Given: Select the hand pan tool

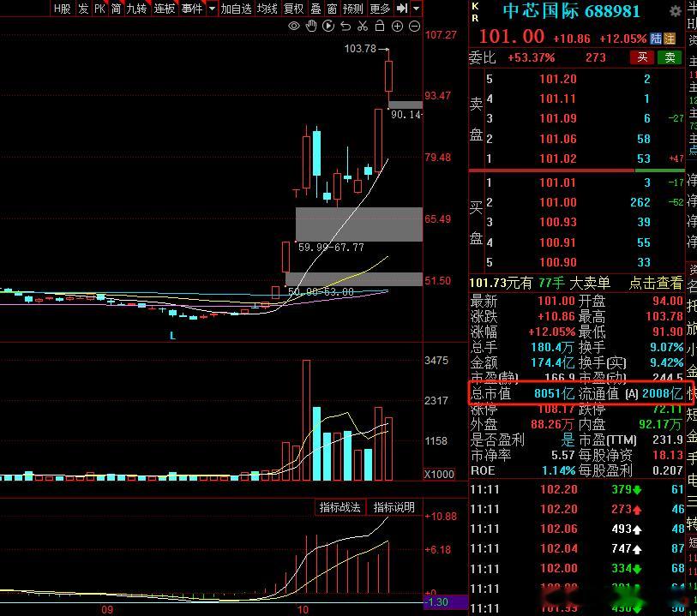Looking at the screenshot, I should [311, 27].
